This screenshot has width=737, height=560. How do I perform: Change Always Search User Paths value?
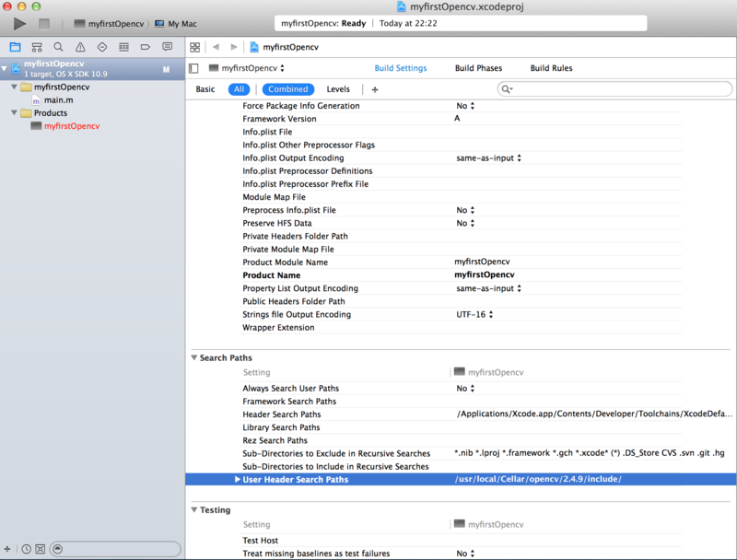pyautogui.click(x=465, y=388)
